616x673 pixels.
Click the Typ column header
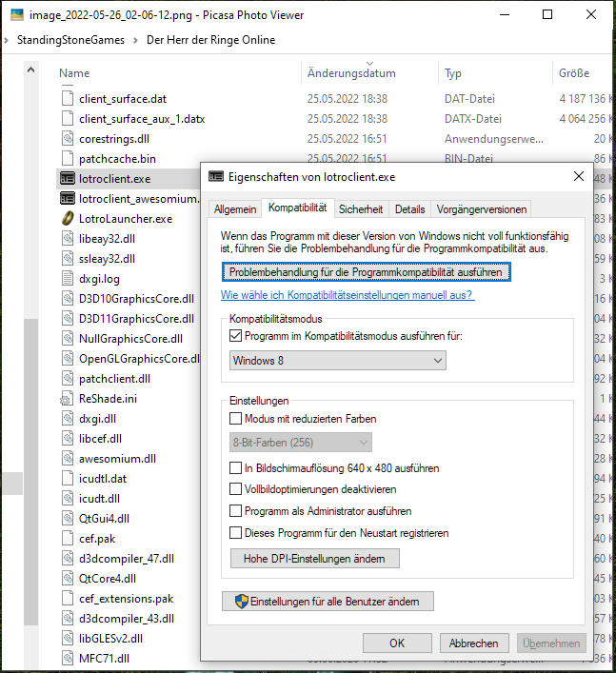click(453, 73)
